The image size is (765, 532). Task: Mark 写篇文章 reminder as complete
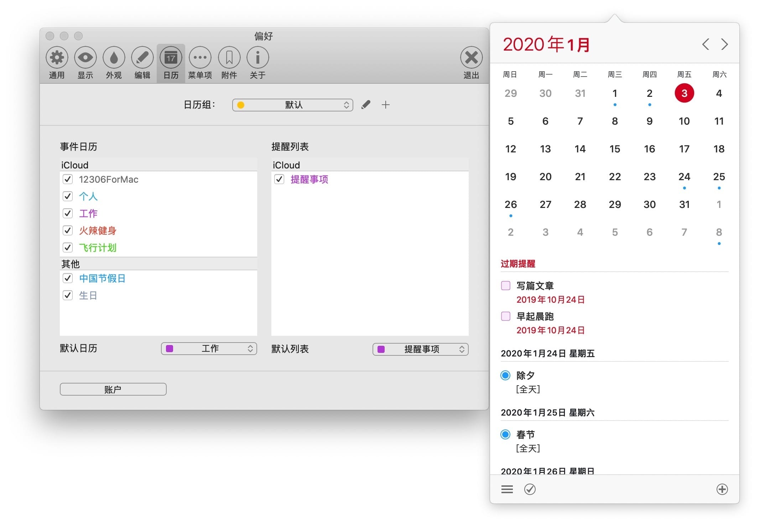(x=506, y=286)
